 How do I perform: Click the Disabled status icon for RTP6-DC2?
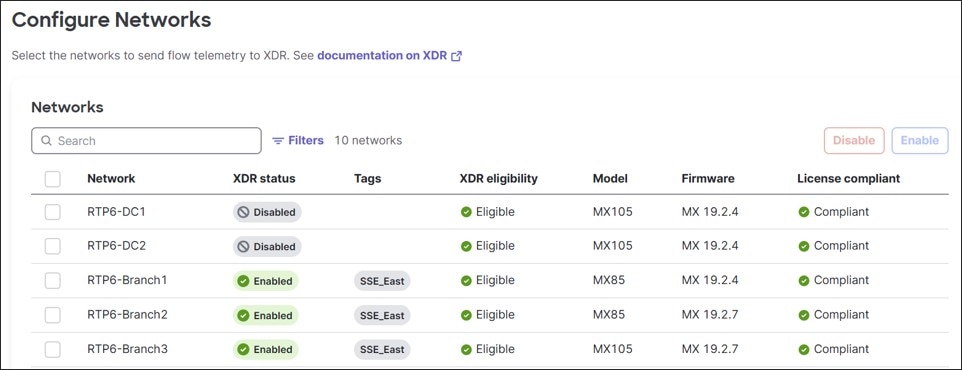[244, 247]
